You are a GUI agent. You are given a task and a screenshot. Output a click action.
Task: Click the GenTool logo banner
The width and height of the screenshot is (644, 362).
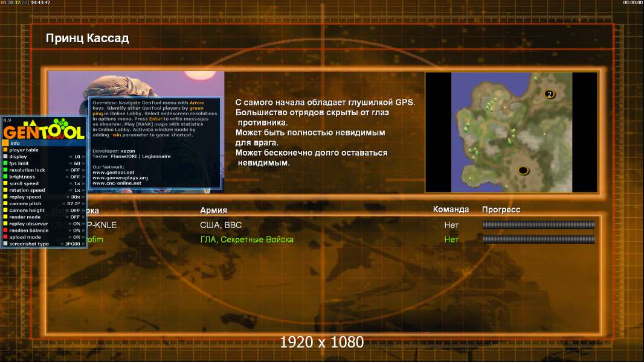tap(43, 129)
